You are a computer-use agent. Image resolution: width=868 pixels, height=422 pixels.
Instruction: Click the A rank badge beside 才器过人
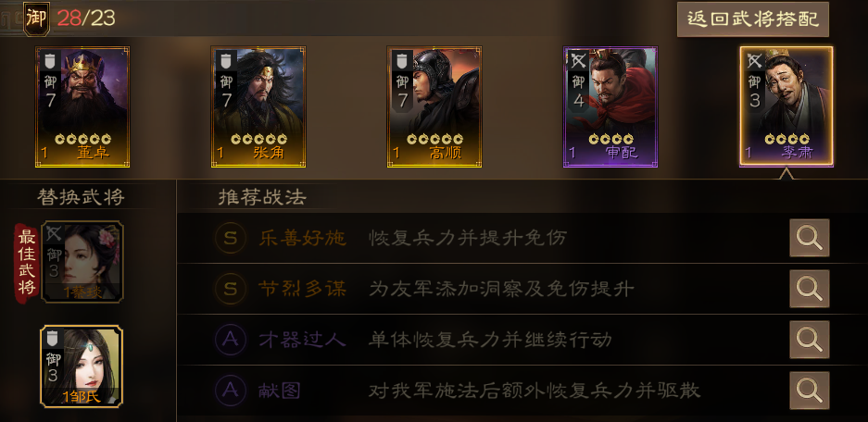click(231, 340)
